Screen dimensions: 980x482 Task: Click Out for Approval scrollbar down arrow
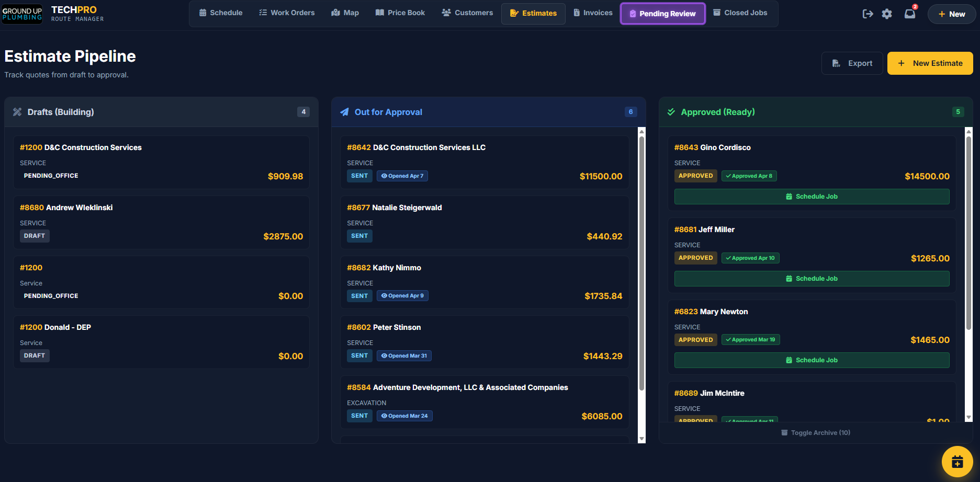[642, 439]
